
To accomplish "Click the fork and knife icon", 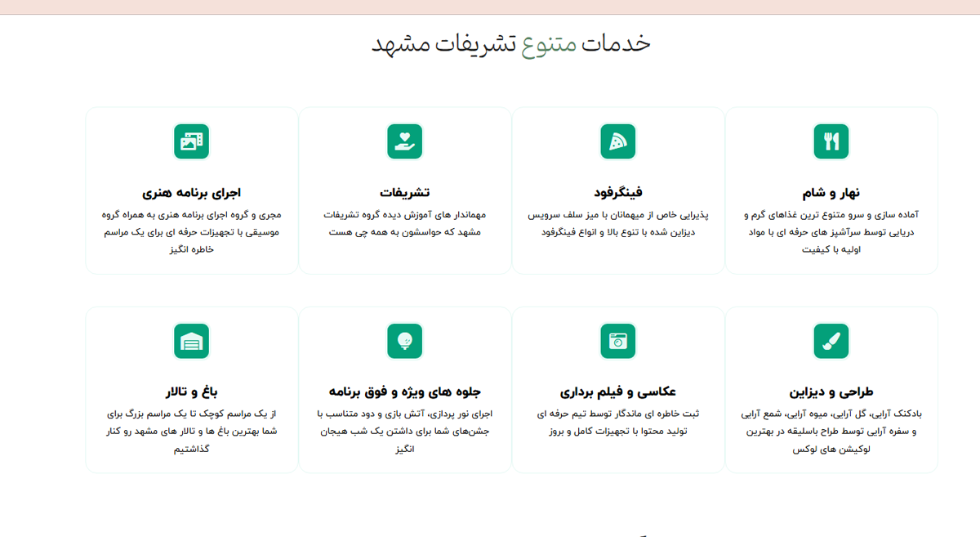I will [x=831, y=141].
